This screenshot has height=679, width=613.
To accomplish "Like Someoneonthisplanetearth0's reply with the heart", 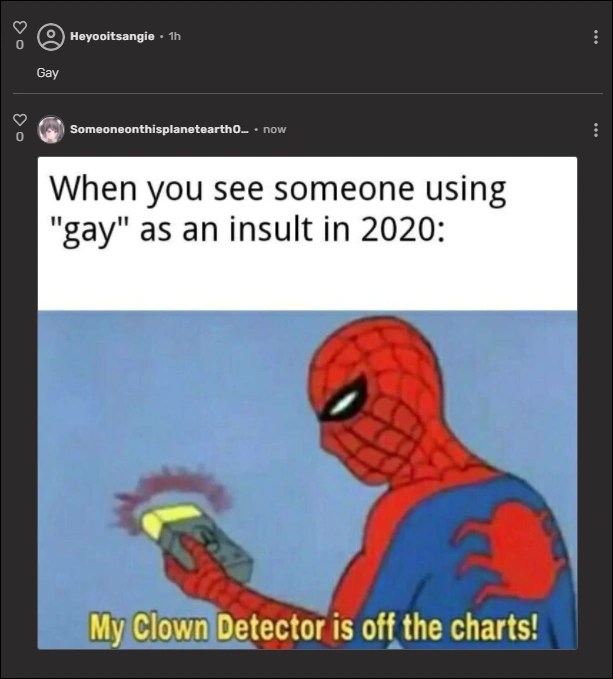I will coord(19,120).
